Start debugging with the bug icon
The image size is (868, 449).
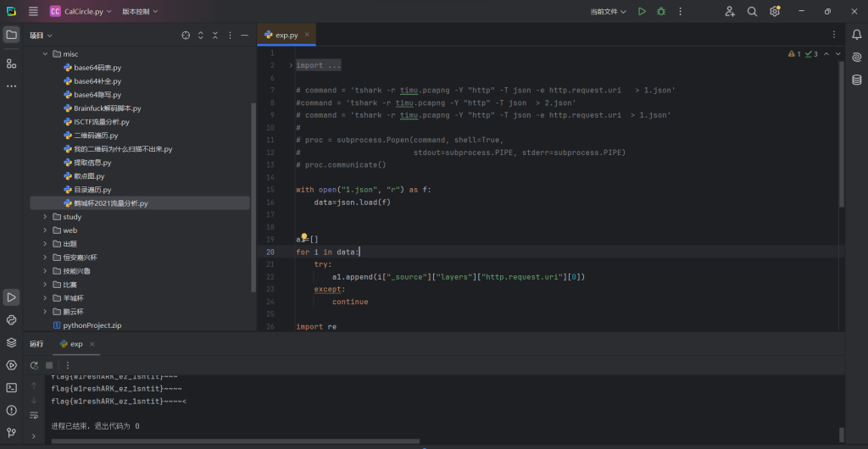pyautogui.click(x=661, y=12)
